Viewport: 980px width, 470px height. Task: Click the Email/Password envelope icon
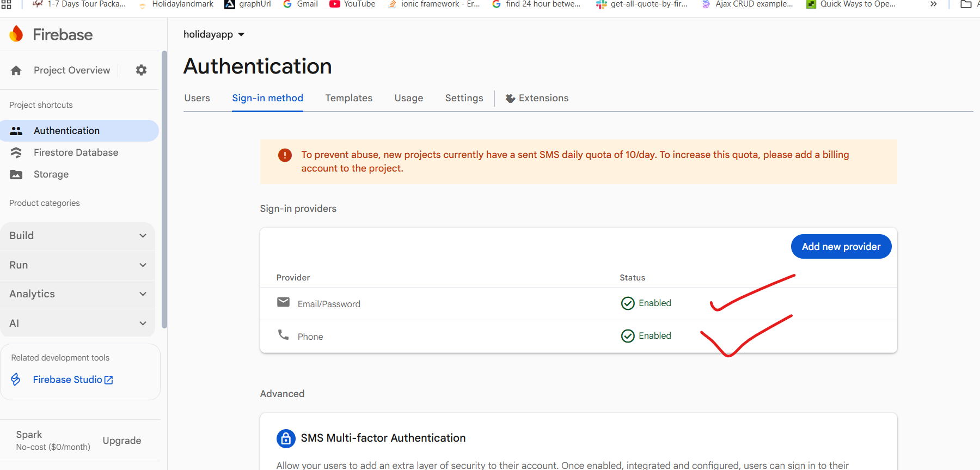click(283, 302)
